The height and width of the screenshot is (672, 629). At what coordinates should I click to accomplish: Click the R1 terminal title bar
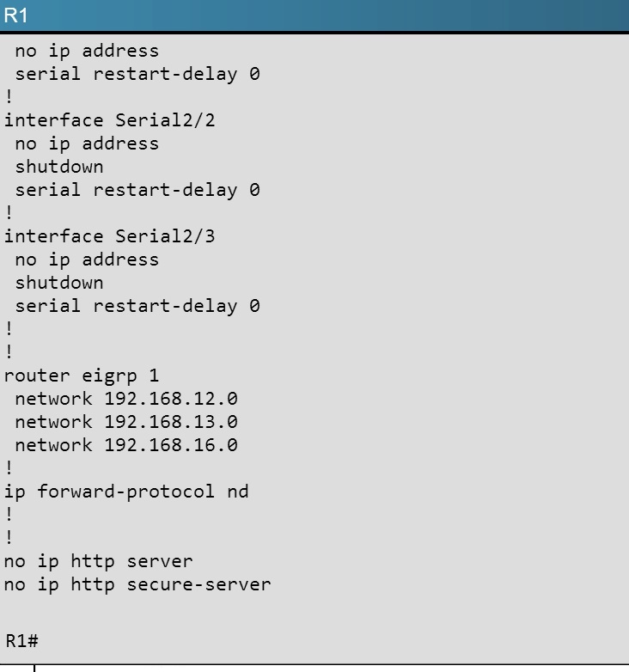(x=314, y=15)
